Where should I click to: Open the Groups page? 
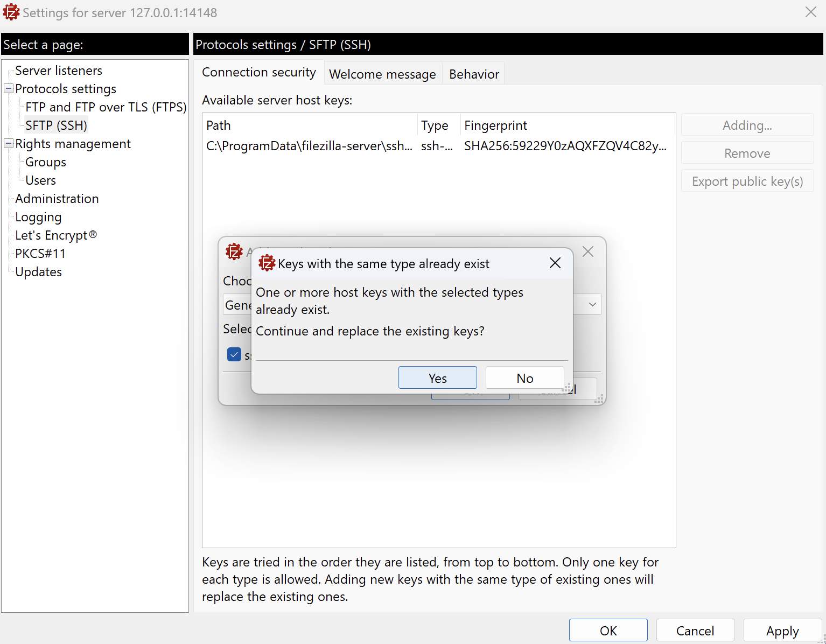pos(46,162)
